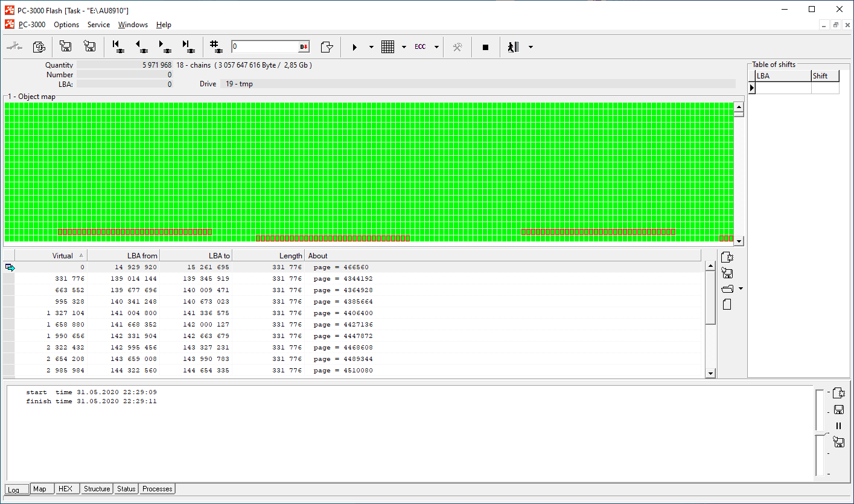This screenshot has width=854, height=504.
Task: Click the chain table scrollbar down arrow
Action: point(710,373)
